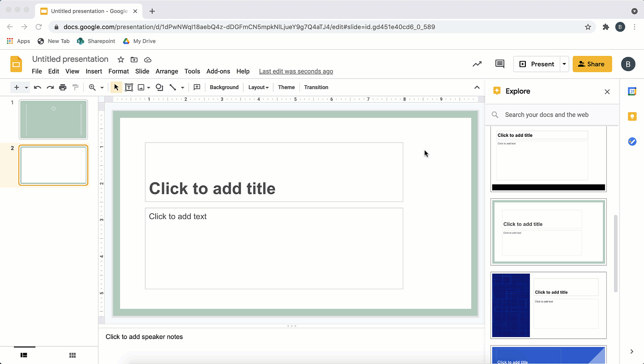Click the Background button
This screenshot has width=644, height=364.
(x=224, y=87)
